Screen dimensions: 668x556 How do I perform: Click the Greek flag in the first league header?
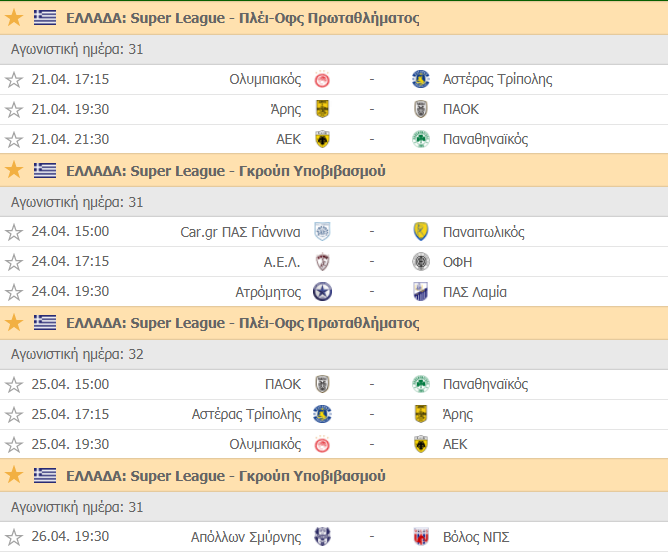click(x=45, y=18)
